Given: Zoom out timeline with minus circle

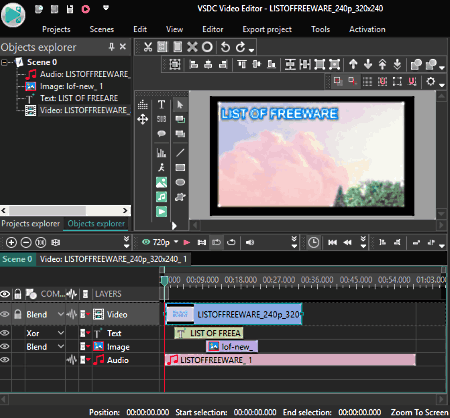Looking at the screenshot, I should click(x=26, y=242).
